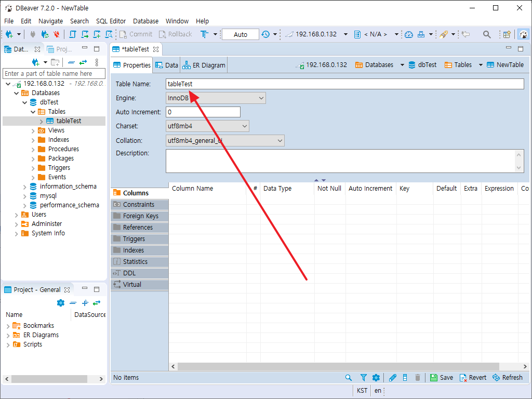This screenshot has height=399, width=532.
Task: Expand the mysql database node
Action: tap(25, 196)
